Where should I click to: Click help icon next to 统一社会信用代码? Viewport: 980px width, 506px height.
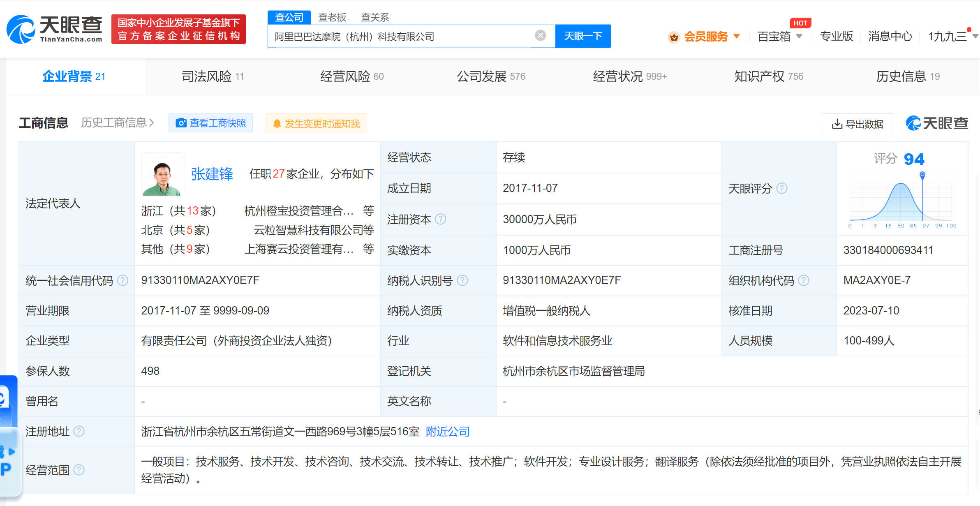pos(122,280)
